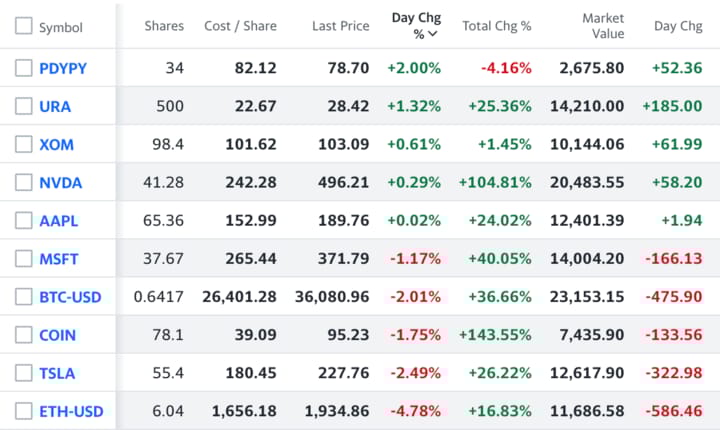The height and width of the screenshot is (430, 720).
Task: Click the BTC-USD ticker link
Action: (70, 297)
